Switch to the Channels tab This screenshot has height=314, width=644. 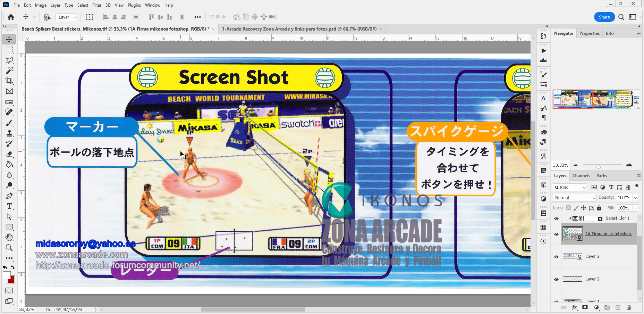pos(581,176)
